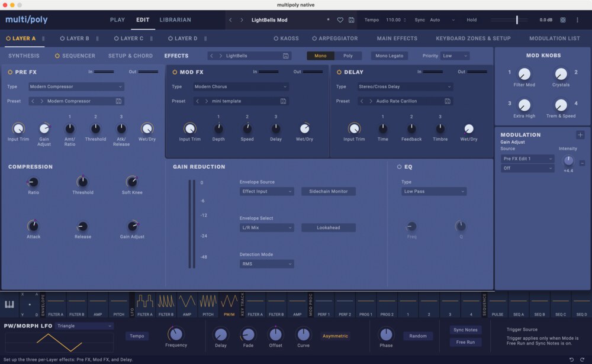Click the master volume slider handle

pyautogui.click(x=517, y=20)
